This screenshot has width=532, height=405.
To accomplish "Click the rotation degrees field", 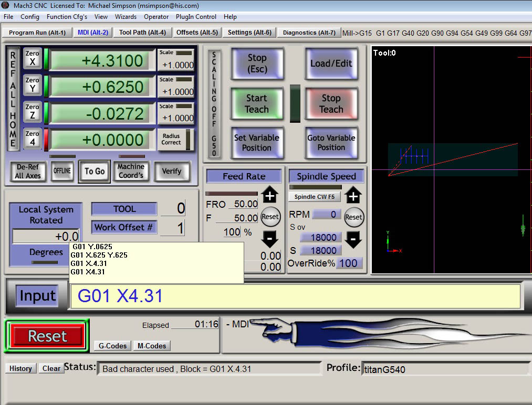I will pyautogui.click(x=46, y=236).
